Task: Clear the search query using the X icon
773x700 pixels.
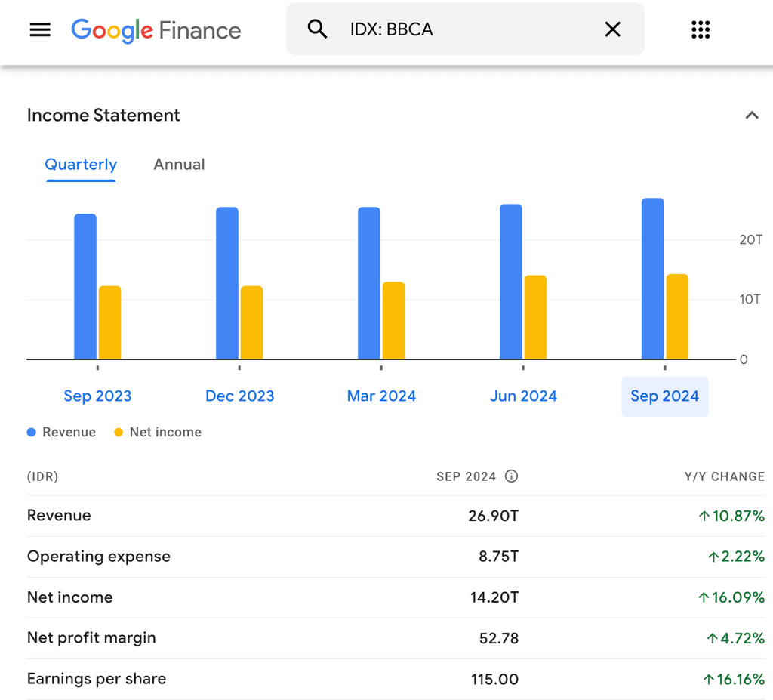Action: (x=612, y=29)
